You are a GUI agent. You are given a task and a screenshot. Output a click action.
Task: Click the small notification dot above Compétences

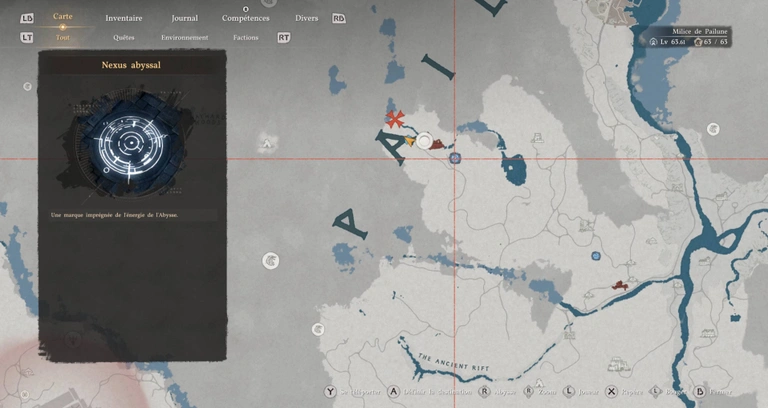click(246, 9)
